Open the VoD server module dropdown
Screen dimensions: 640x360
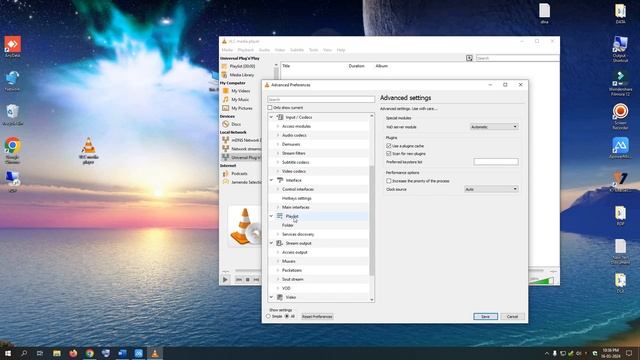click(x=494, y=127)
